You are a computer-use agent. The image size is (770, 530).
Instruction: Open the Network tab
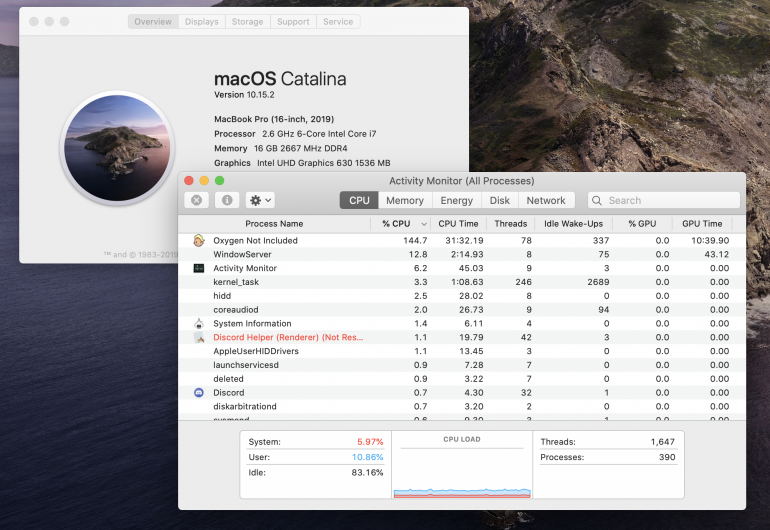[x=546, y=200]
